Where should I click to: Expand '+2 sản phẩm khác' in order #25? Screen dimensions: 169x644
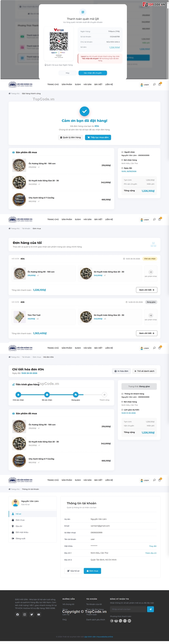point(151,317)
